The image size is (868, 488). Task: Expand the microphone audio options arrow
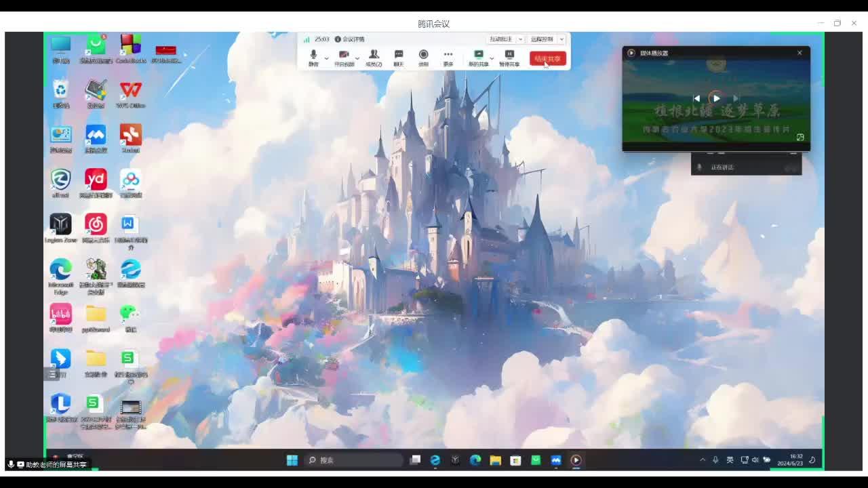point(326,58)
